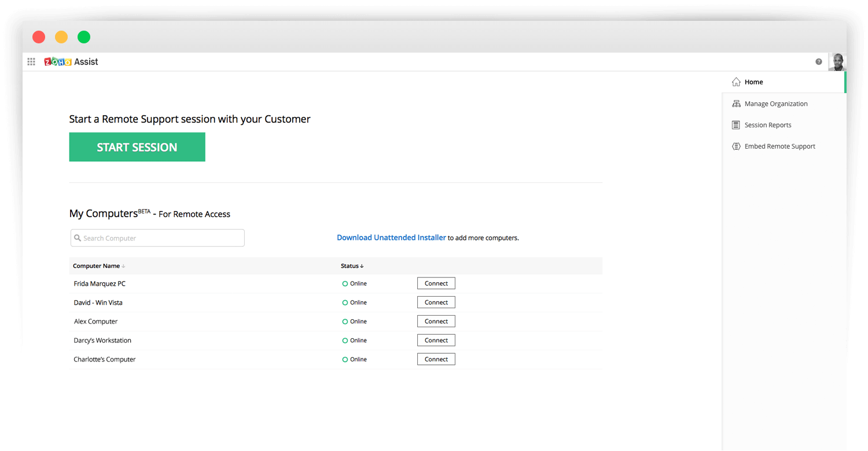
Task: Click the Zoho Assist logo
Action: pyautogui.click(x=71, y=62)
